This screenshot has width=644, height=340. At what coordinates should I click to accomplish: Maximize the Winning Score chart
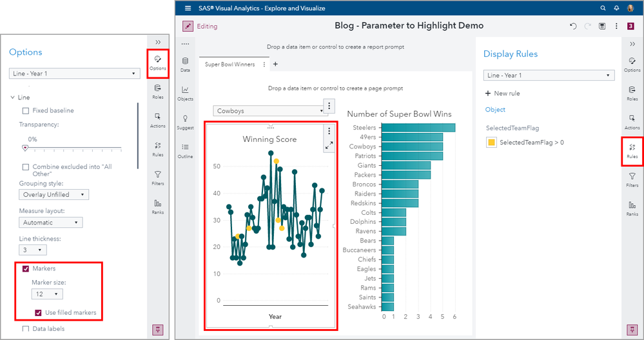point(329,146)
